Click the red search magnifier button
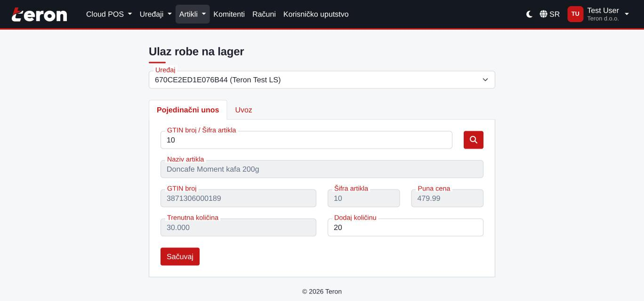Viewport: 644px width, 301px height. [x=474, y=140]
